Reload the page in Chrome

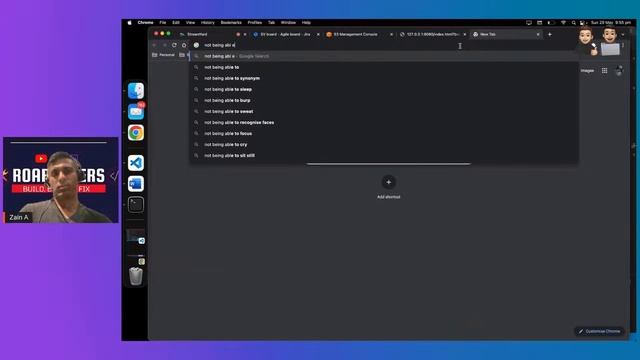point(174,45)
